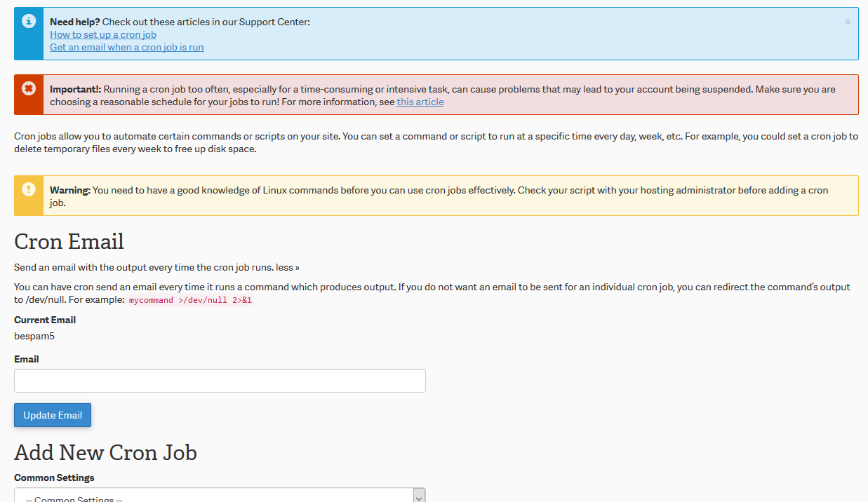This screenshot has width=868, height=502.
Task: Click the 'Cron Email' section heading
Action: 69,241
